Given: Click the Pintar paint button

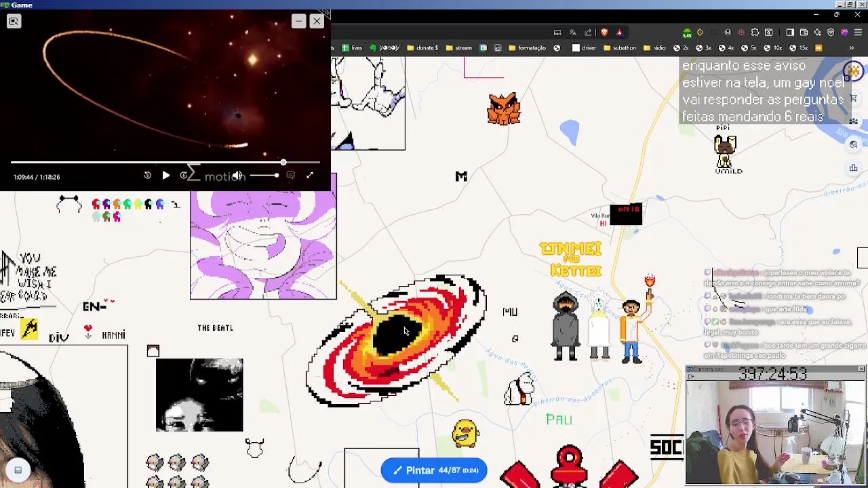Looking at the screenshot, I should coord(434,470).
